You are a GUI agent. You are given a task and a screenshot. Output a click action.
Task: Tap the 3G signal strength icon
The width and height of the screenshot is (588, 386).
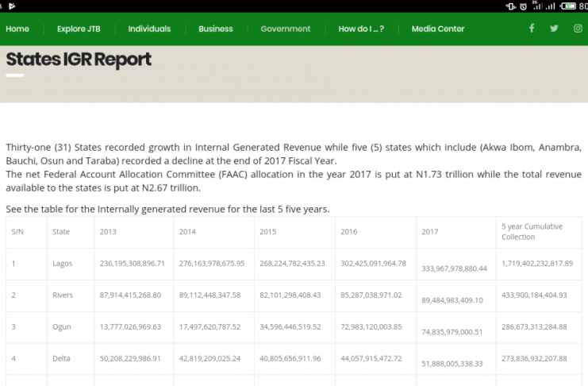point(537,6)
